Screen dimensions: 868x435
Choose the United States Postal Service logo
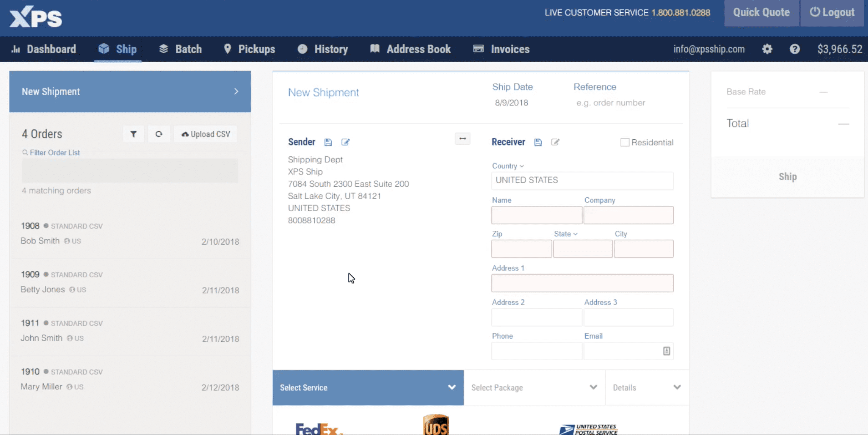point(588,429)
